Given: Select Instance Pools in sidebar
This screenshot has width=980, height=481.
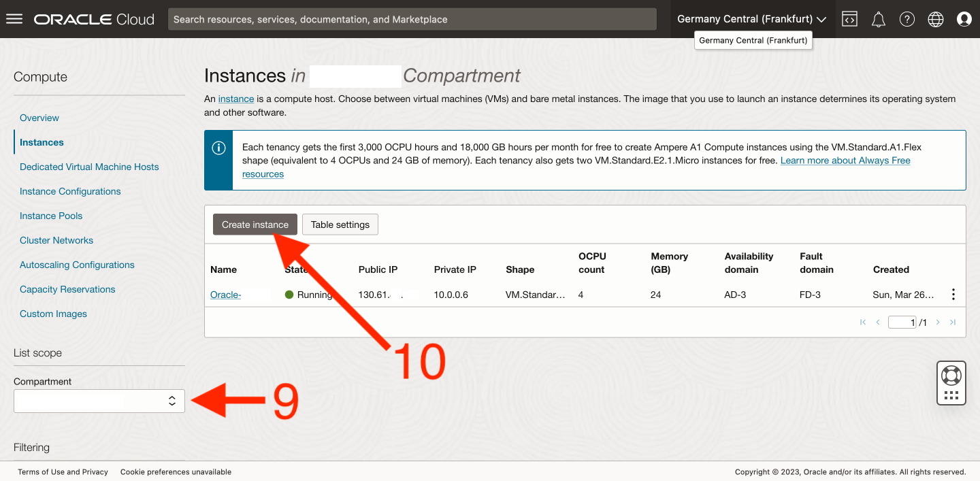Looking at the screenshot, I should tap(51, 216).
